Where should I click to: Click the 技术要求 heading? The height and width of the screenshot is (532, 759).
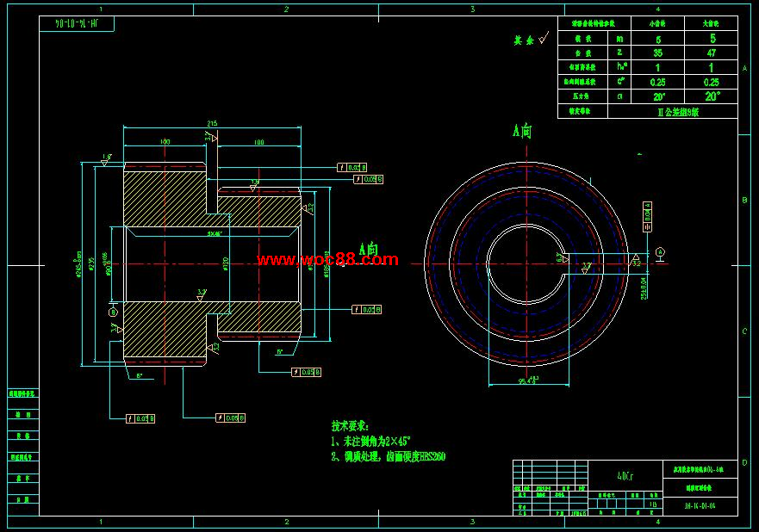tap(350, 426)
